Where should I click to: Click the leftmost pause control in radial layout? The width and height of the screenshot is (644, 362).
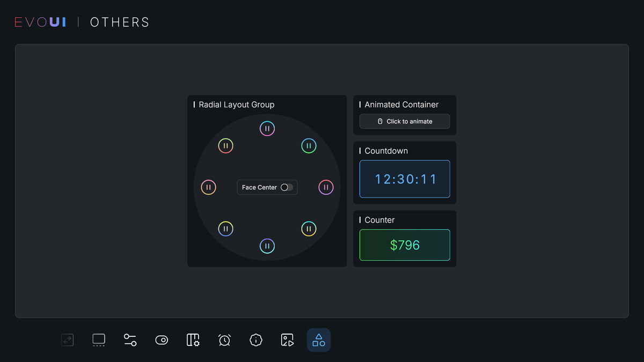208,187
